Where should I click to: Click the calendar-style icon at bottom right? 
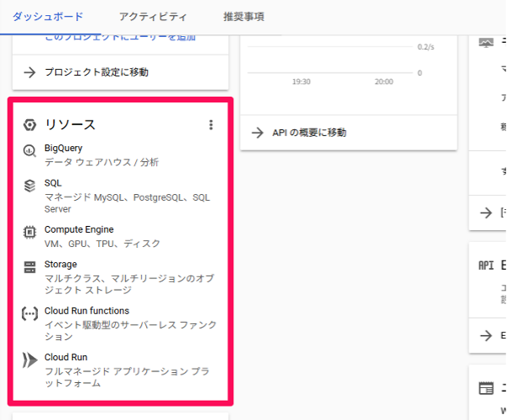[x=486, y=387]
